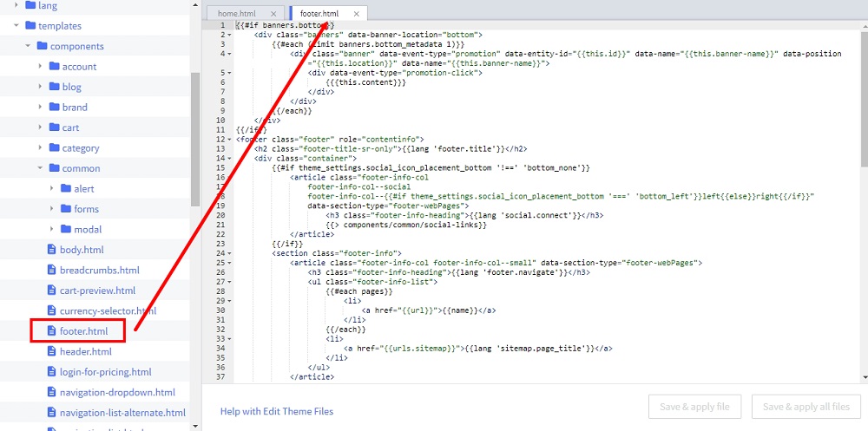Expand the alert folder arrow
Image resolution: width=868 pixels, height=431 pixels.
(52, 188)
